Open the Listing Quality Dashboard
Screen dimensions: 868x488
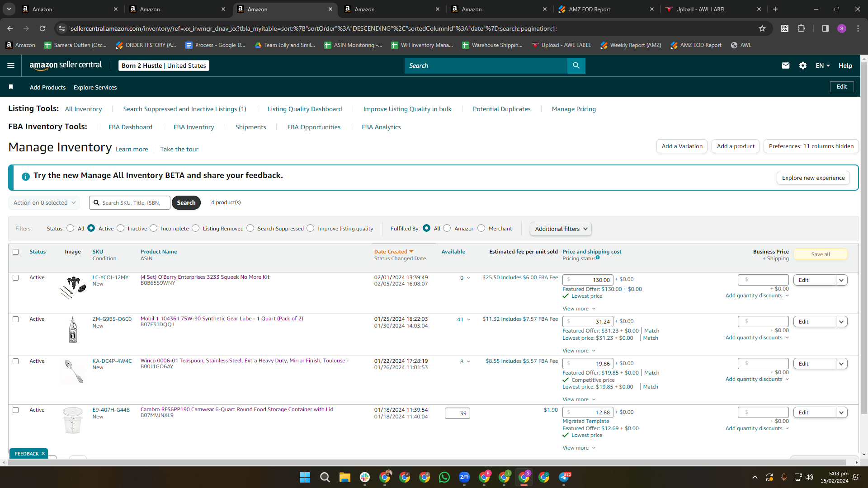pos(305,109)
